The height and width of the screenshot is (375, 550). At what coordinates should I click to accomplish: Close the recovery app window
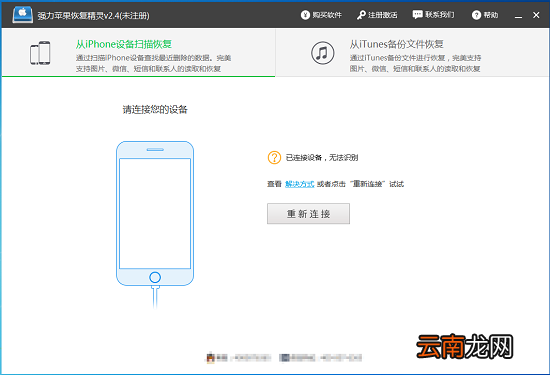click(x=536, y=15)
